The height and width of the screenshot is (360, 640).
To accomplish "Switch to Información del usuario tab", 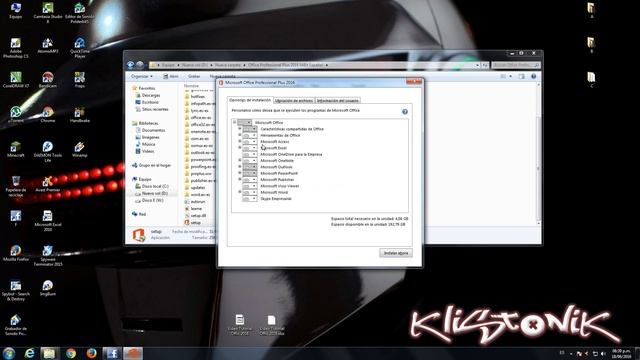I will (338, 100).
